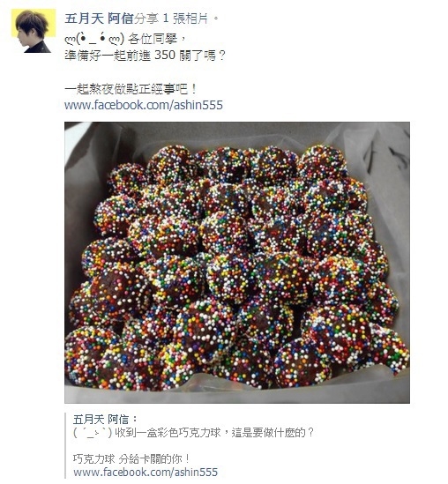
Task: Open the '1 張相片' shared photo text
Action: [x=185, y=19]
